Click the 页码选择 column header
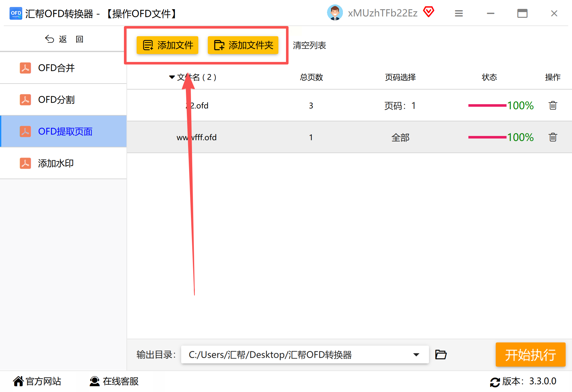 click(x=400, y=77)
